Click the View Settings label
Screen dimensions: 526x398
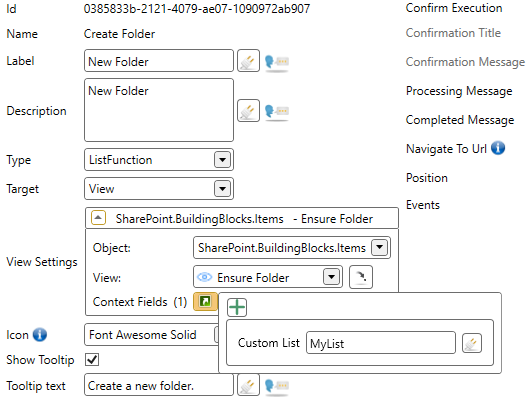pyautogui.click(x=42, y=262)
